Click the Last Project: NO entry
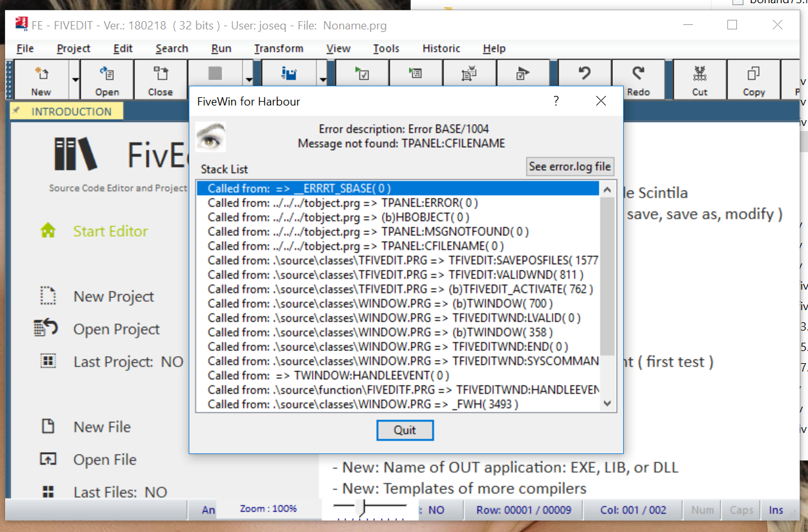 129,362
